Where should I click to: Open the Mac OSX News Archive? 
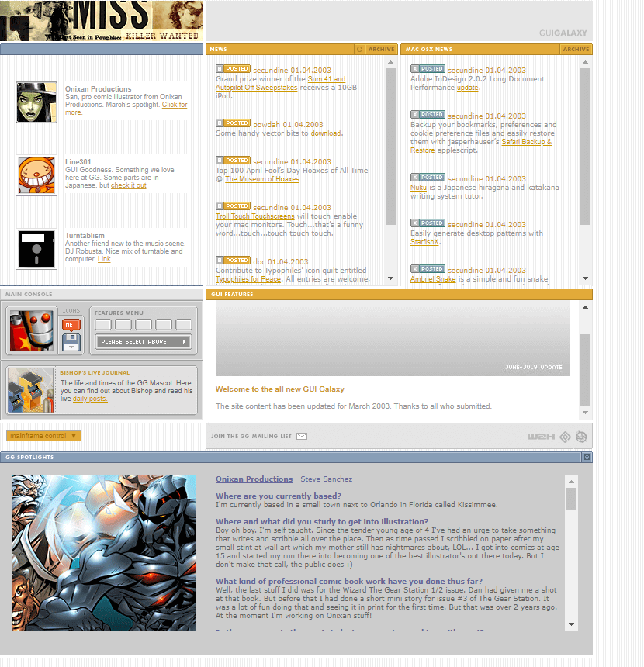point(576,50)
